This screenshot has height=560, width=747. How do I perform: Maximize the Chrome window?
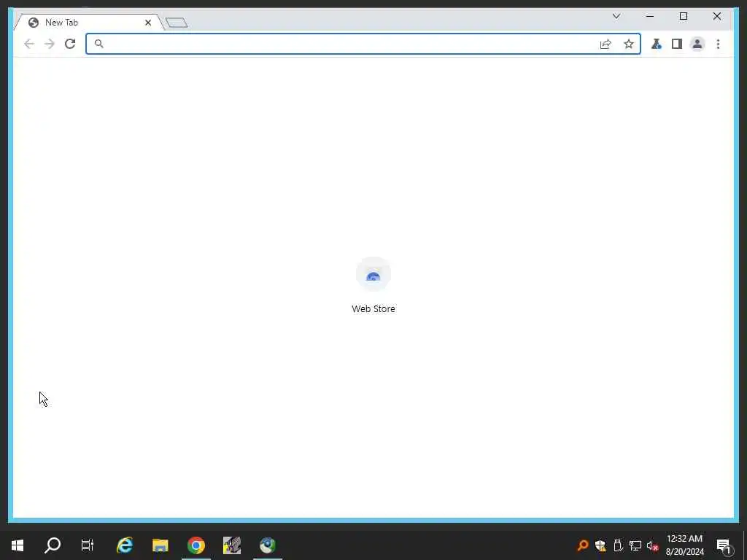tap(683, 16)
